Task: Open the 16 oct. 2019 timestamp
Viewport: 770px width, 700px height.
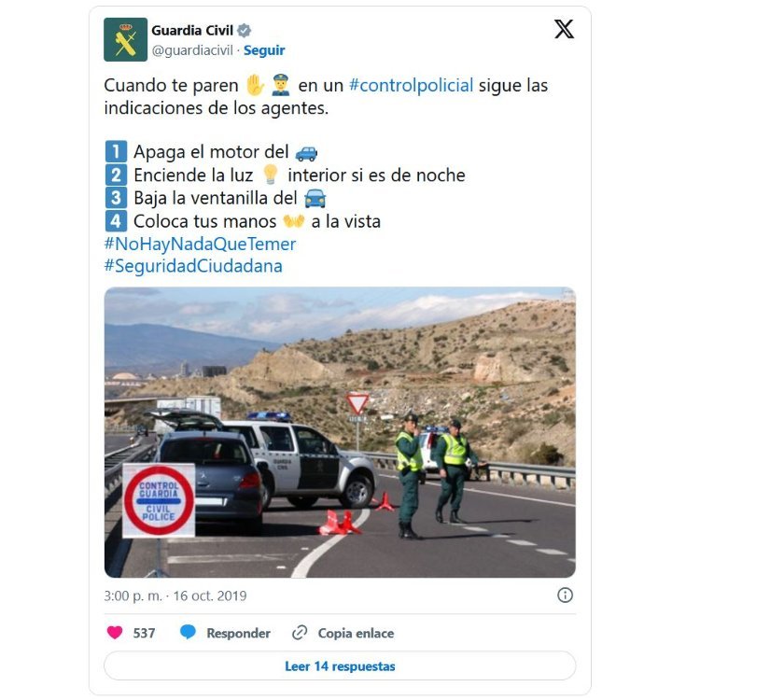Action: click(210, 595)
